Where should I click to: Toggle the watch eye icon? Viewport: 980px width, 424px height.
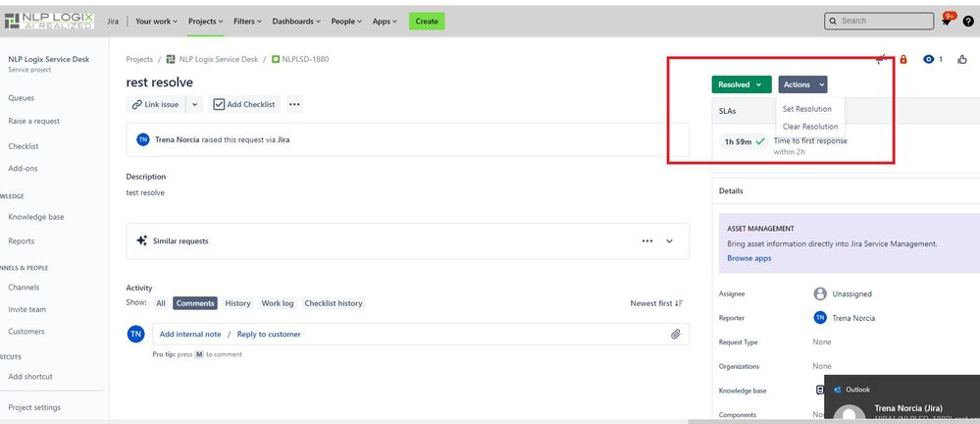click(929, 60)
